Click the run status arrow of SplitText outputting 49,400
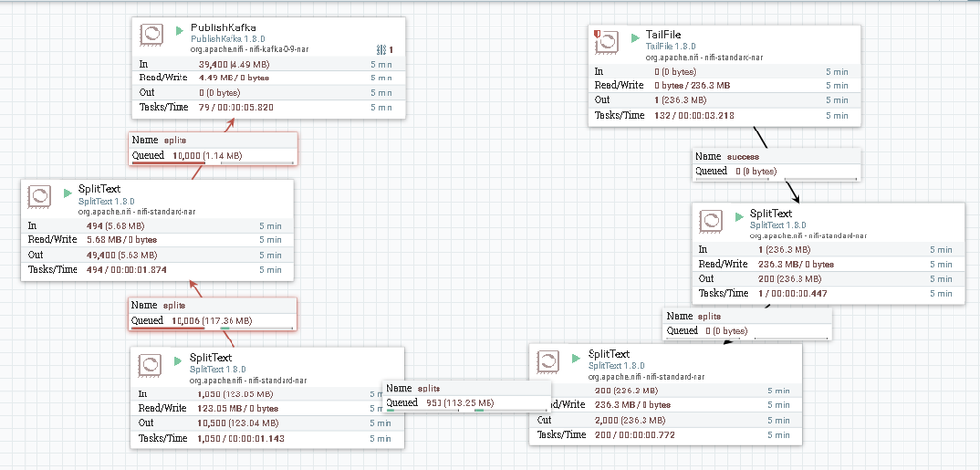The image size is (980, 470). 68,193
